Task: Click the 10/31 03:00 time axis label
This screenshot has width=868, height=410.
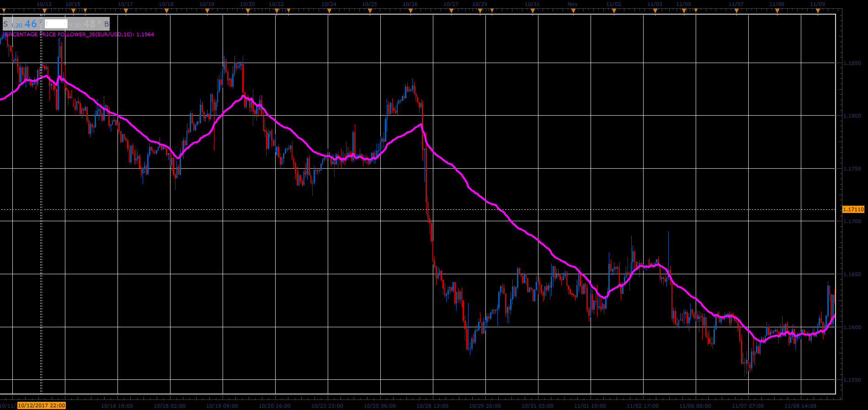Action: pyautogui.click(x=538, y=406)
